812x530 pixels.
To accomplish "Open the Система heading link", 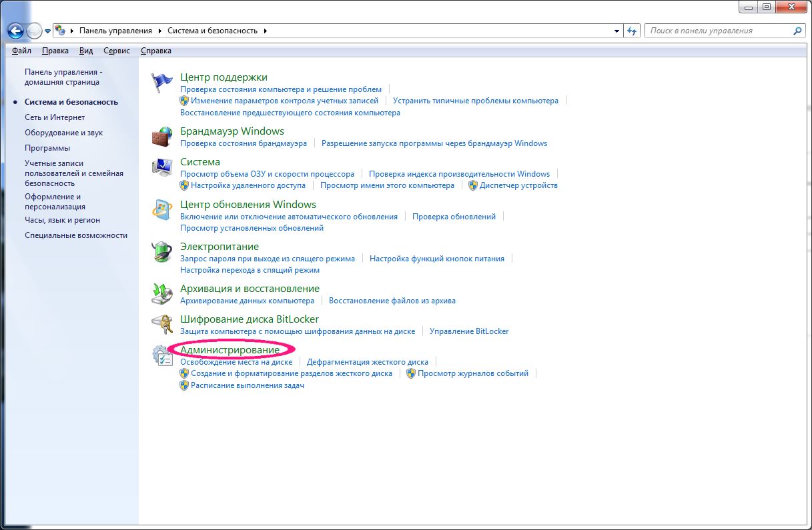I will (x=200, y=162).
